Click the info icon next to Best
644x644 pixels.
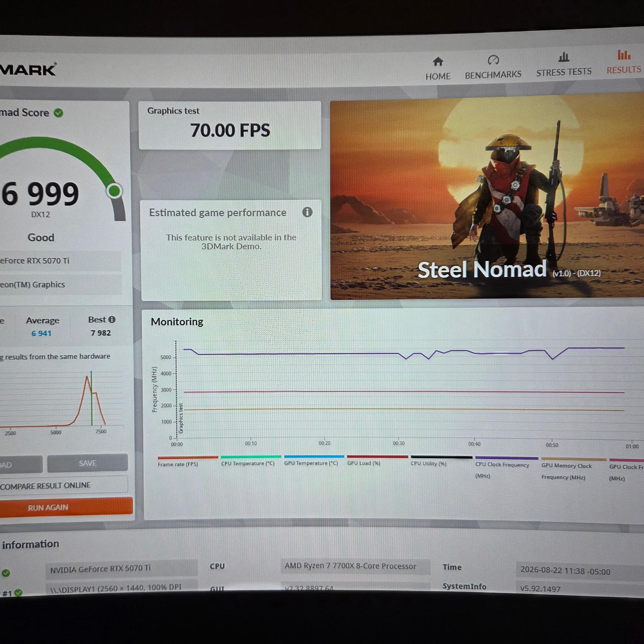(112, 319)
